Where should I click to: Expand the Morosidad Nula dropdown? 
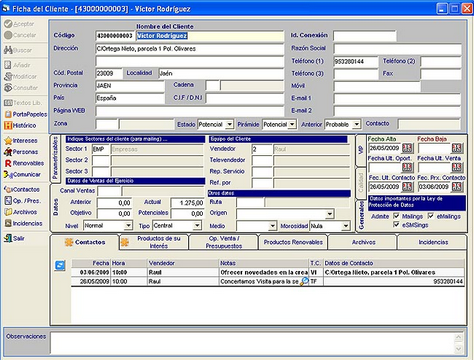point(346,226)
